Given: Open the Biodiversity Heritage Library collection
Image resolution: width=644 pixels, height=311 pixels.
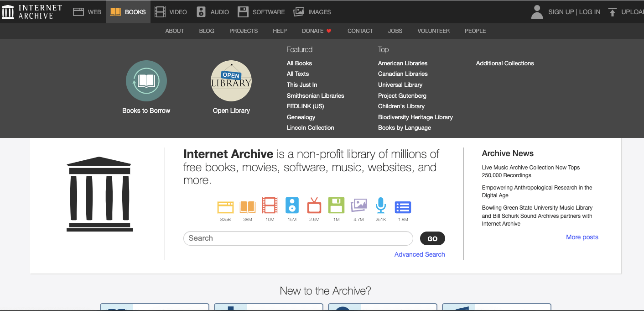Looking at the screenshot, I should [415, 117].
